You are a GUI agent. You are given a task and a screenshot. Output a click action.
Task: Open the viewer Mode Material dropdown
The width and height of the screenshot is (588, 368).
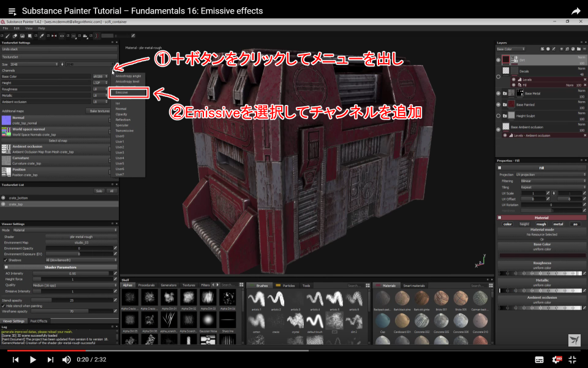[x=64, y=230]
